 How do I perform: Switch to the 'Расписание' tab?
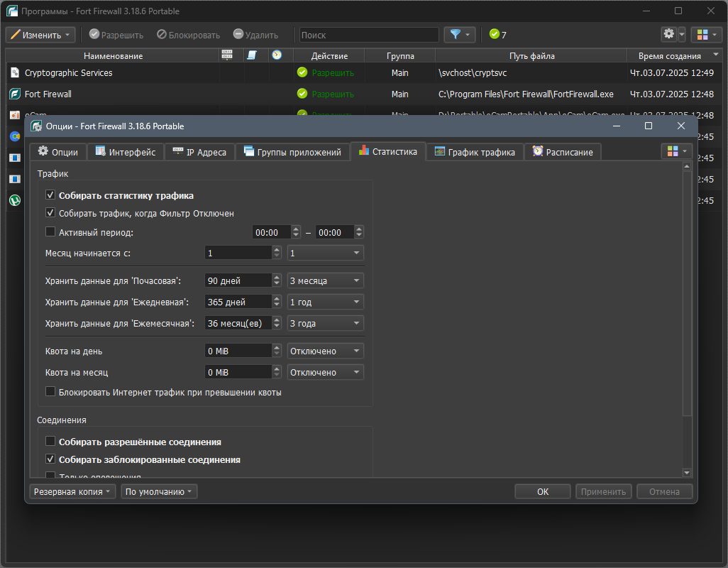563,152
